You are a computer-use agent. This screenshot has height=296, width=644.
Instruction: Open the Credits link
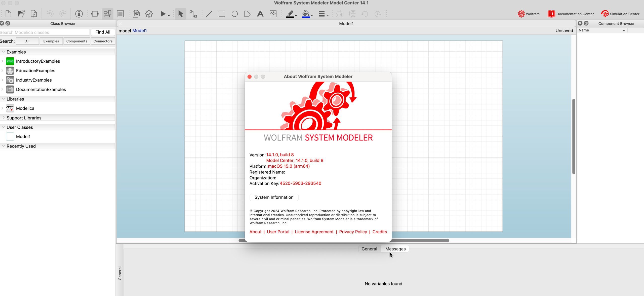[x=380, y=232]
